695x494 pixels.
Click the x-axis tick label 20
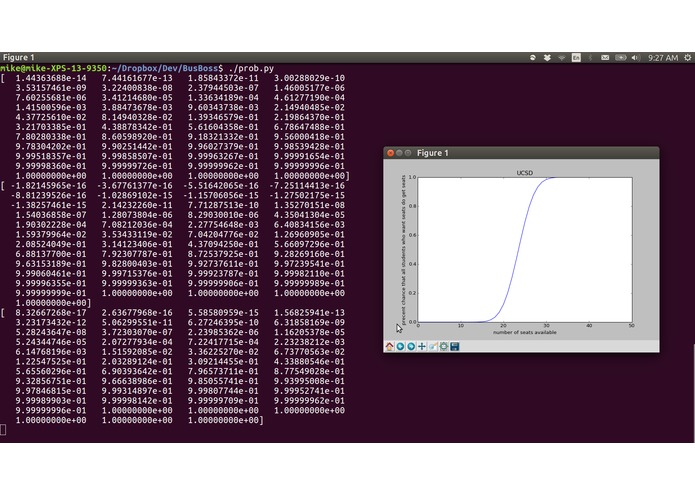coord(504,326)
